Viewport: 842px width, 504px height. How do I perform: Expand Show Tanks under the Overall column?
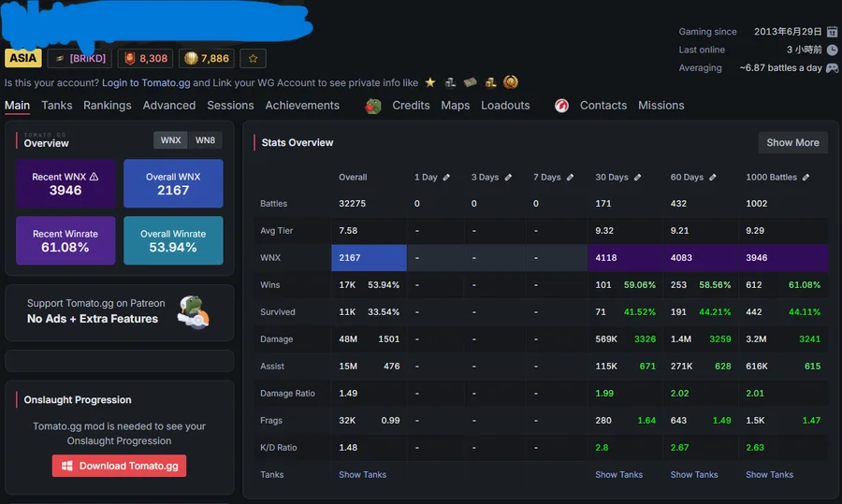click(362, 474)
